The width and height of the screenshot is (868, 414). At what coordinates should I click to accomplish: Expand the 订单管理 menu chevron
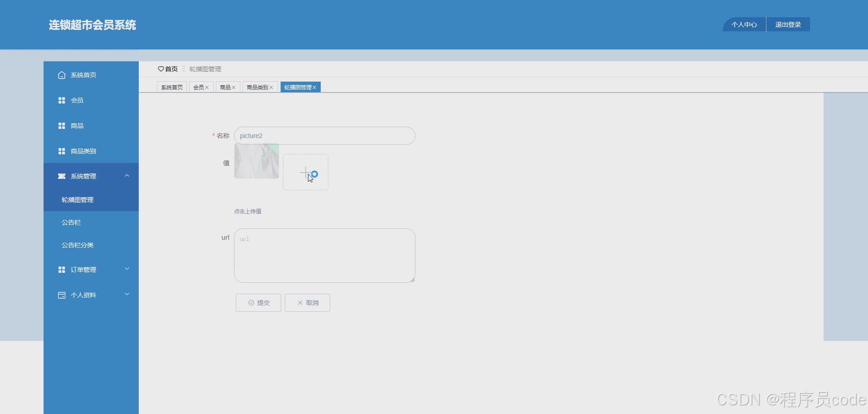point(127,269)
